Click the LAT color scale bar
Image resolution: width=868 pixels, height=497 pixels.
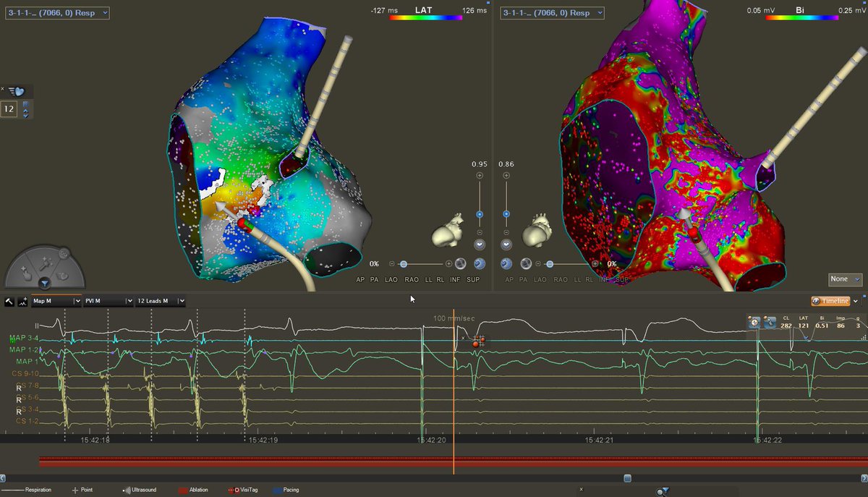(x=425, y=17)
